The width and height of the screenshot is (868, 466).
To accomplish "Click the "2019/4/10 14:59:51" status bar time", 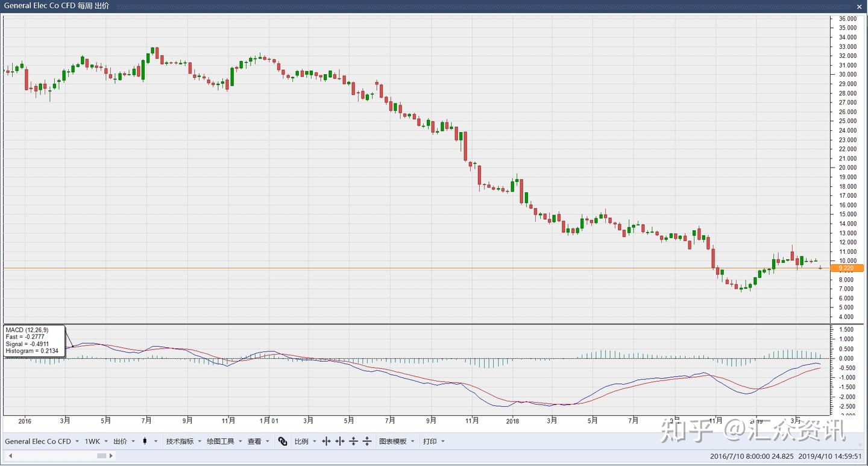I will pos(831,456).
